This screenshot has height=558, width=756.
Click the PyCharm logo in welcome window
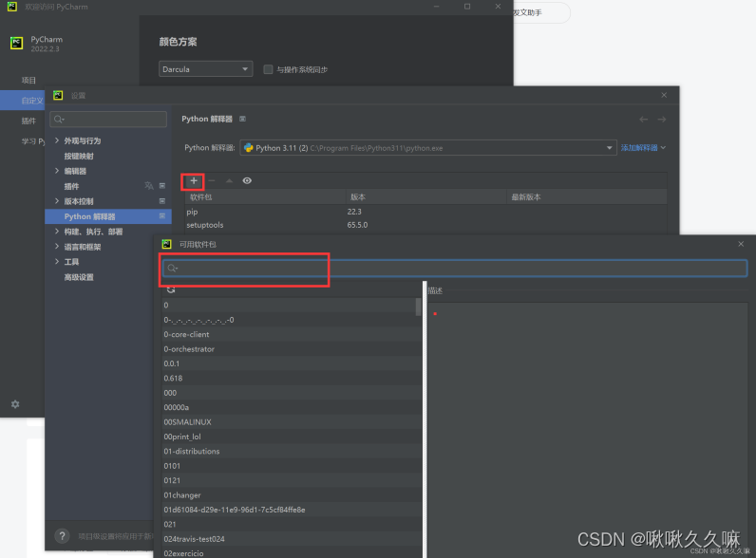(x=17, y=44)
